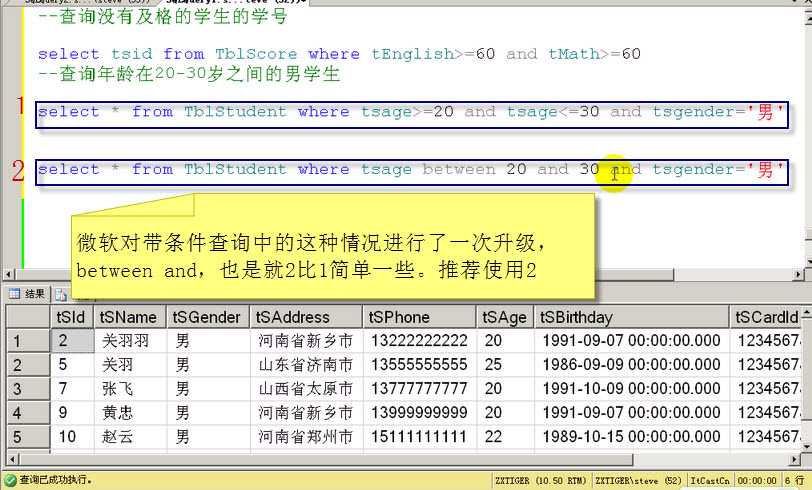Click the phone cell 13777777777
Image resolution: width=812 pixels, height=490 pixels.
[419, 388]
